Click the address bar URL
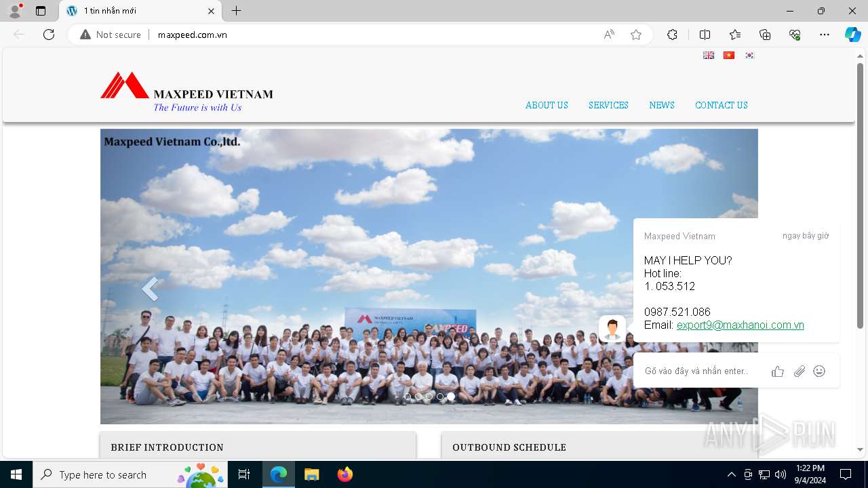Screen dimensions: 868x488 point(193,35)
